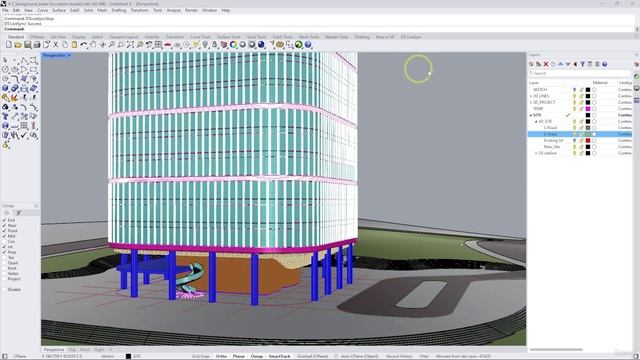The height and width of the screenshot is (360, 640).
Task: Click the Layers panel Search field
Action: pyautogui.click(x=580, y=73)
